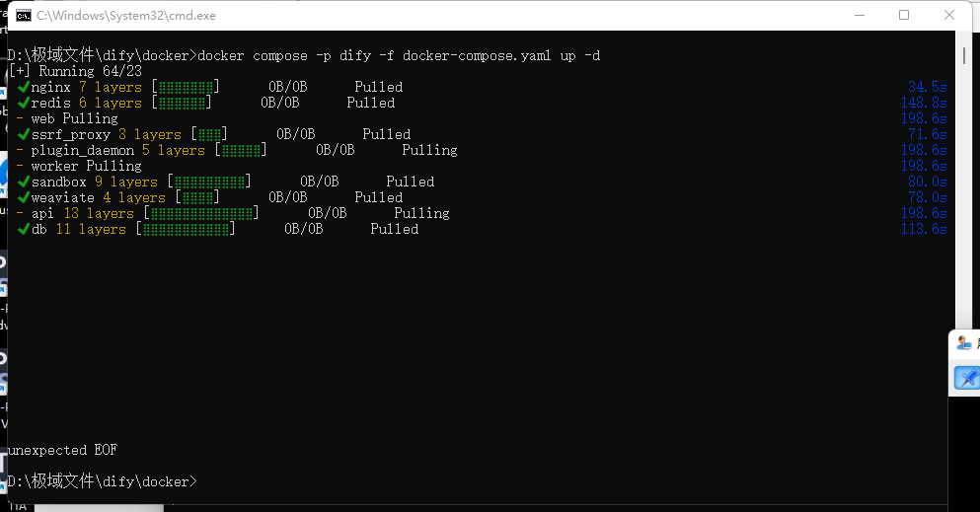This screenshot has height=512, width=980.
Task: Click the blue pushpin icon
Action: coord(967,378)
